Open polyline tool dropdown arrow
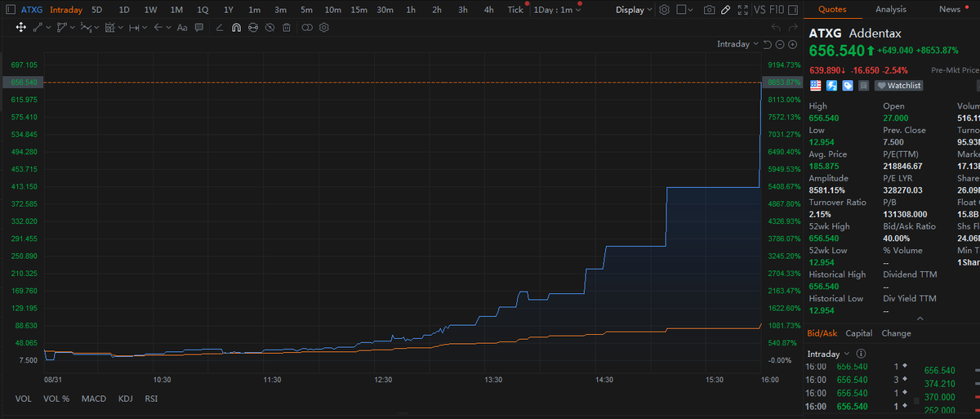 [x=72, y=27]
